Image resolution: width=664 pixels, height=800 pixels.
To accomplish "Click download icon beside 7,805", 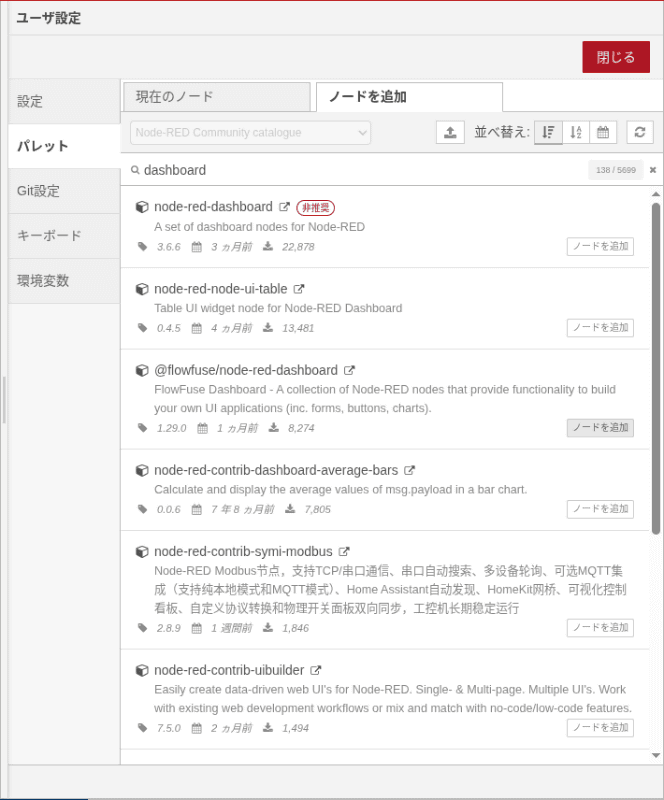I will tap(290, 509).
